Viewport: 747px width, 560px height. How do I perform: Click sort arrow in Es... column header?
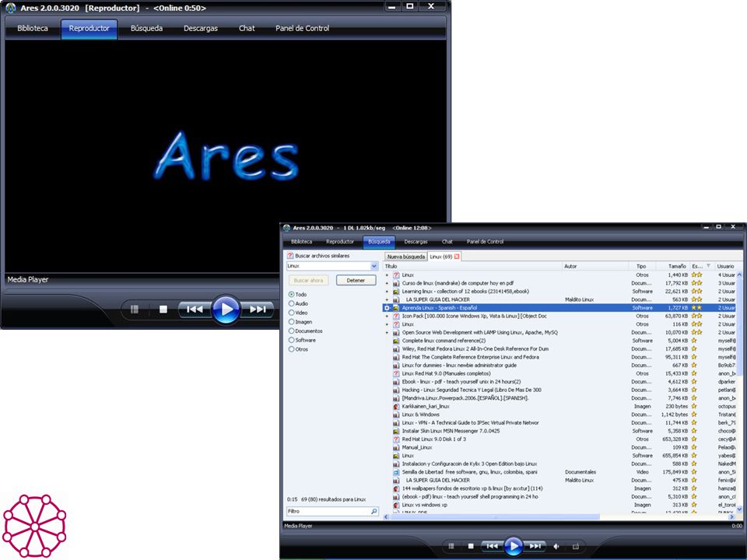click(708, 266)
